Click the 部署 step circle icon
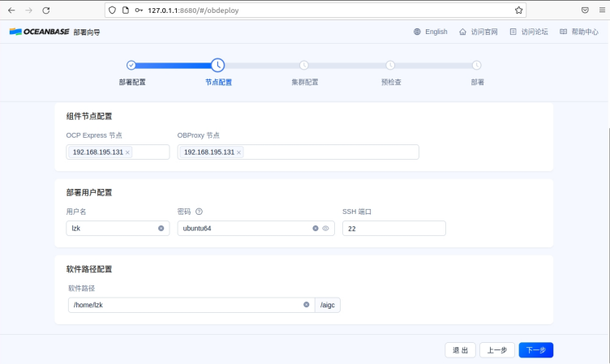The width and height of the screenshot is (610, 364). click(477, 65)
